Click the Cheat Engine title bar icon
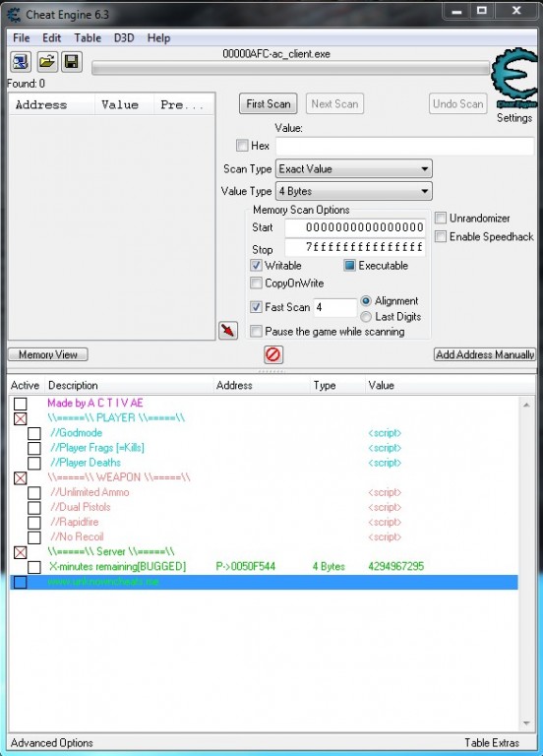 click(14, 15)
